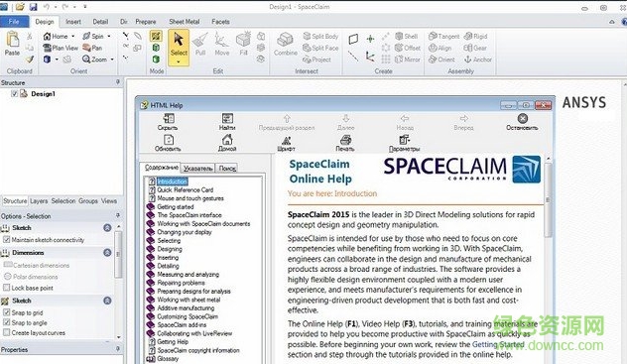This screenshot has height=364, width=627.
Task: Click the Rigid assembly tool
Action: pyautogui.click(x=475, y=37)
